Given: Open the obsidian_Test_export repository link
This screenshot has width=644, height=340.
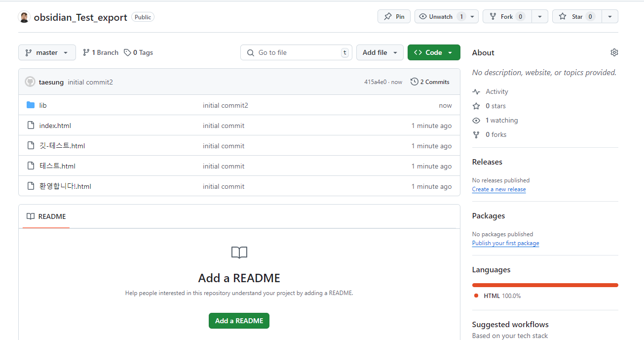Looking at the screenshot, I should (x=80, y=17).
